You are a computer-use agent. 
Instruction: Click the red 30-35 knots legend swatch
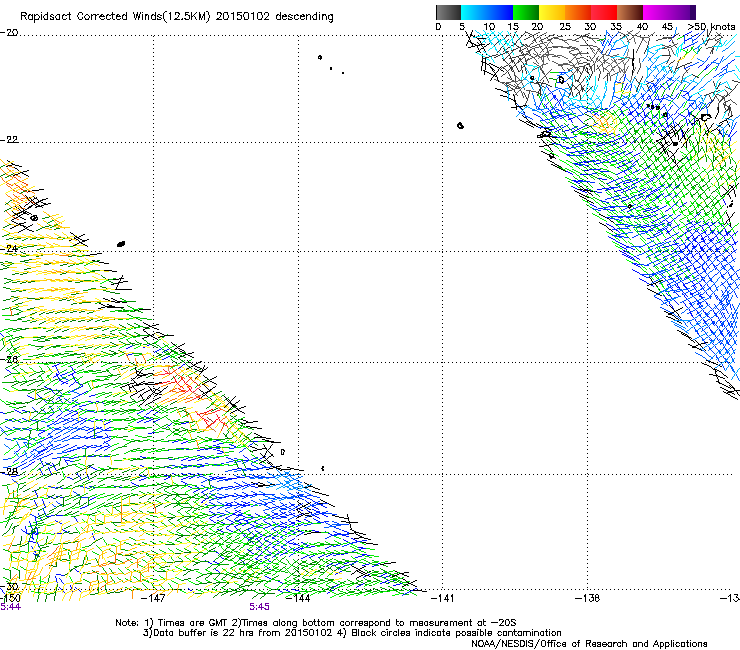[x=604, y=12]
